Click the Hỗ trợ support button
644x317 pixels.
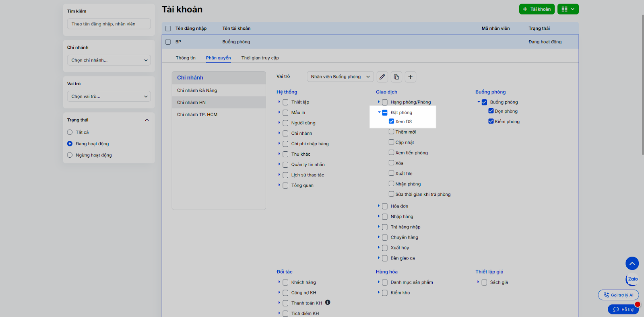pyautogui.click(x=623, y=309)
